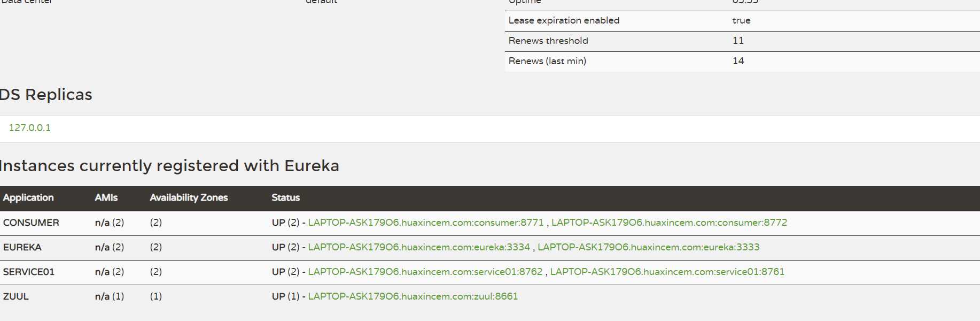The height and width of the screenshot is (321, 980).
Task: Select the n/a (1) AMIs cell for ZUUL
Action: click(x=110, y=296)
